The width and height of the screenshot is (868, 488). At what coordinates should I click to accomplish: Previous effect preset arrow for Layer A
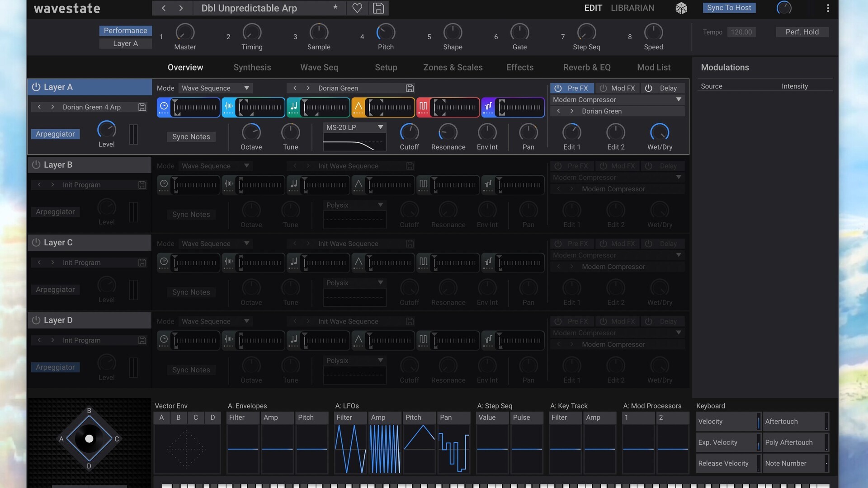coord(558,111)
